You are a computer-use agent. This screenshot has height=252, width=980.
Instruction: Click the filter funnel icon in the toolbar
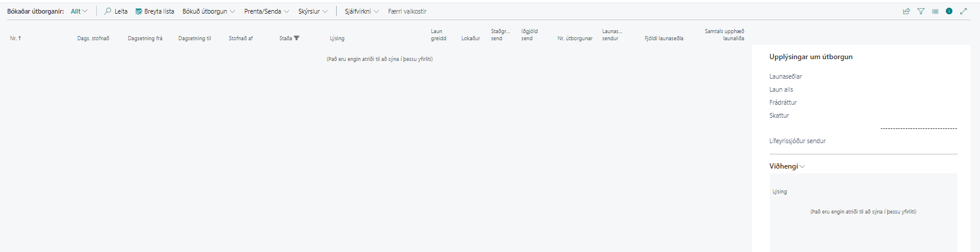coord(921,11)
